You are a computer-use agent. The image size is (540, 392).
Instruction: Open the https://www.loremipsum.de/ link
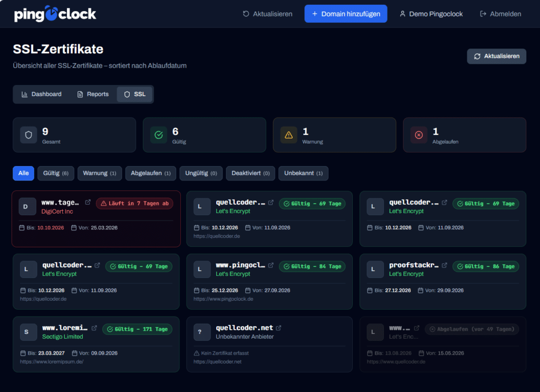(x=52, y=362)
